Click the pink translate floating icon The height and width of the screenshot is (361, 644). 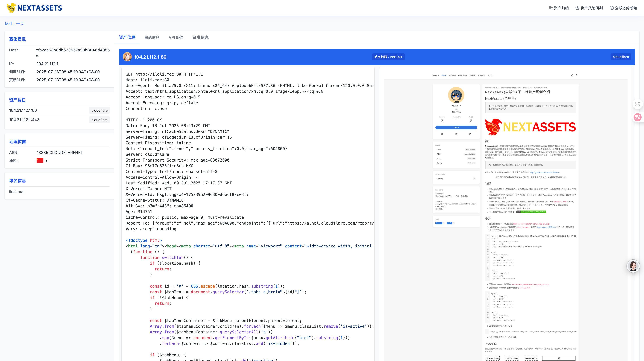tap(638, 117)
